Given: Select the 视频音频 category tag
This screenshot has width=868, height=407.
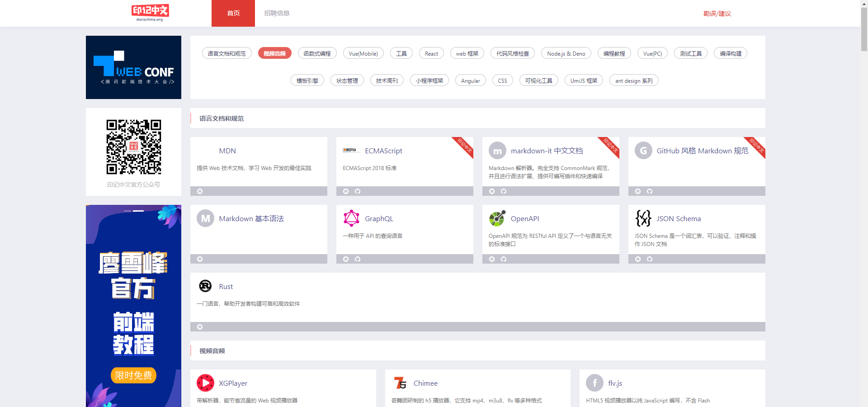Looking at the screenshot, I should pyautogui.click(x=274, y=53).
